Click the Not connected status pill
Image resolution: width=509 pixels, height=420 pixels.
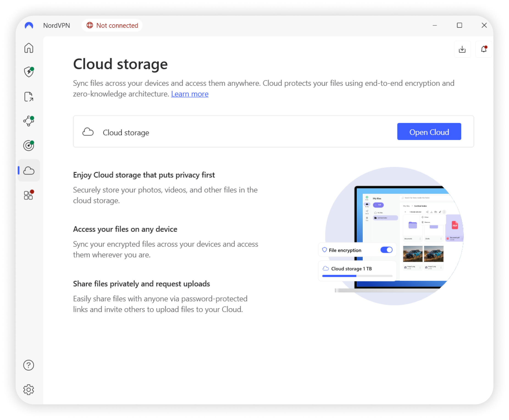click(x=112, y=25)
